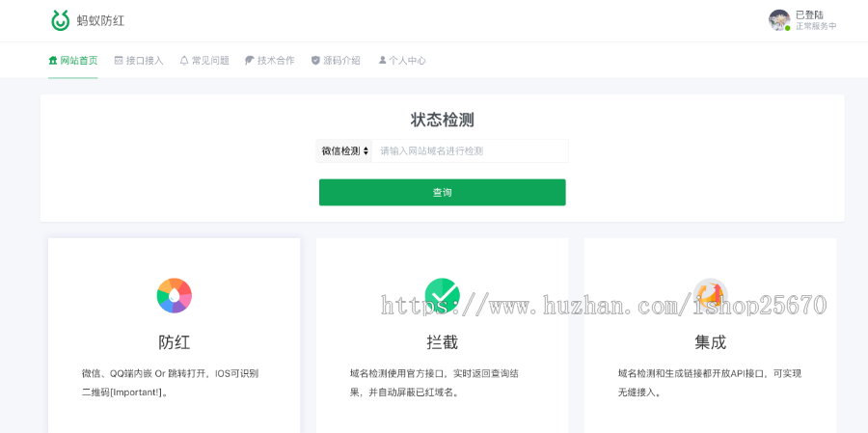The height and width of the screenshot is (433, 868).
Task: Click the 已登陆 account label
Action: click(809, 15)
